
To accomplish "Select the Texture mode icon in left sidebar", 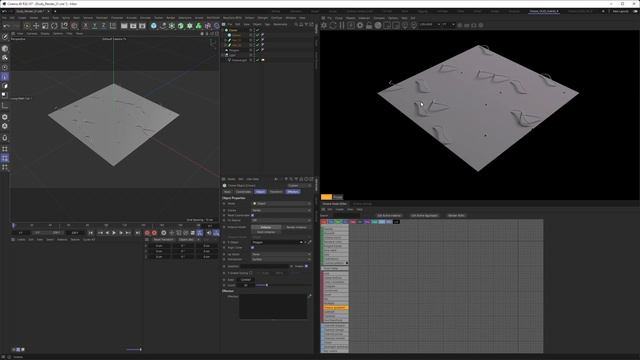I will (x=5, y=58).
